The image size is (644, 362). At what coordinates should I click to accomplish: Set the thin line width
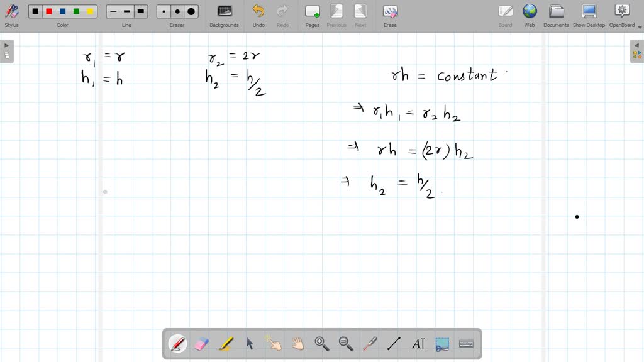coord(113,11)
